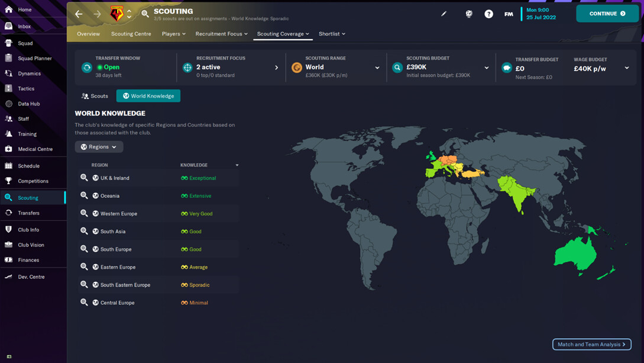Viewport: 644px width, 363px height.
Task: Open the Players tab dropdown
Action: point(174,34)
